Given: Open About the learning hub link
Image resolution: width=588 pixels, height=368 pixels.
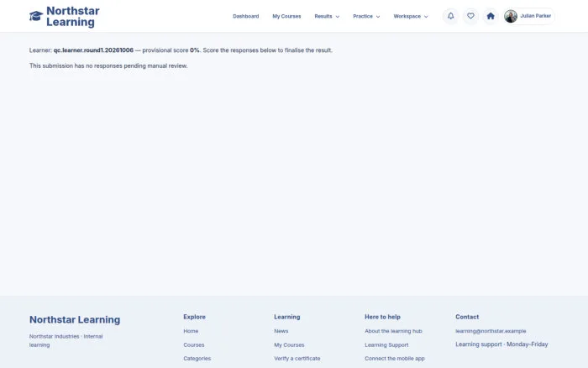Looking at the screenshot, I should coord(393,331).
